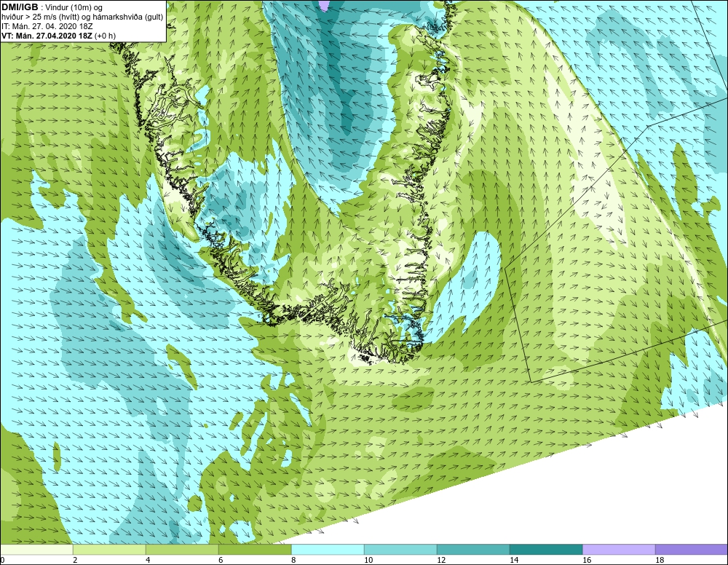The height and width of the screenshot is (565, 728).
Task: Click the DMI/IGB title text
Action: coord(20,7)
